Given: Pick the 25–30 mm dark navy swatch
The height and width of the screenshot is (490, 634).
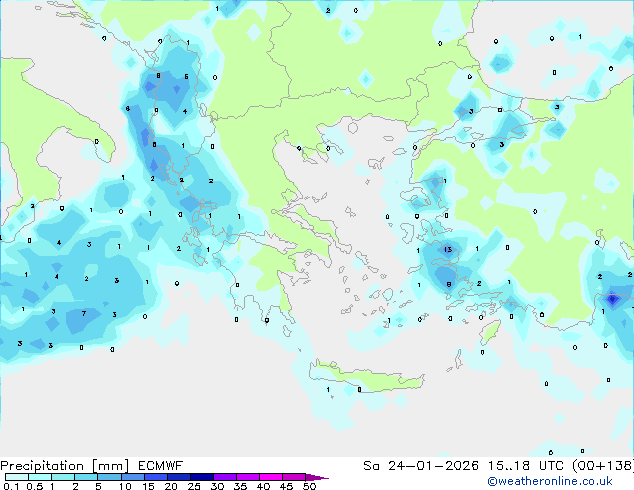Looking at the screenshot, I should 201,477.
